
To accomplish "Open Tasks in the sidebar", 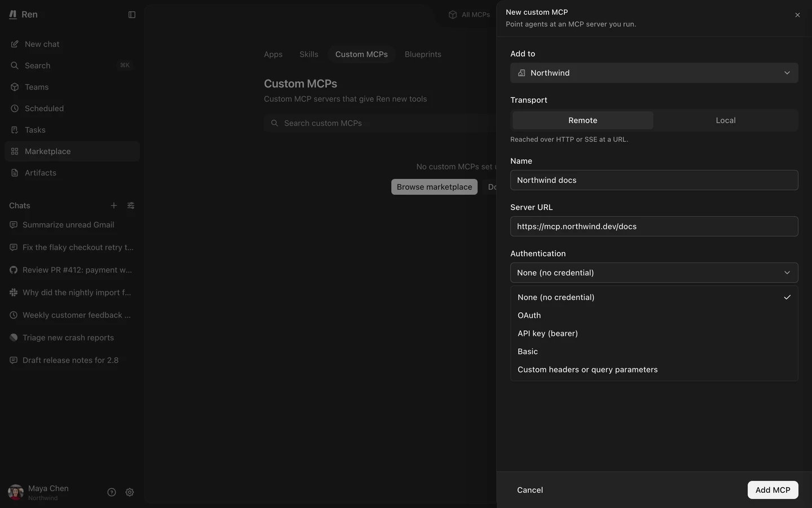I will pyautogui.click(x=72, y=130).
